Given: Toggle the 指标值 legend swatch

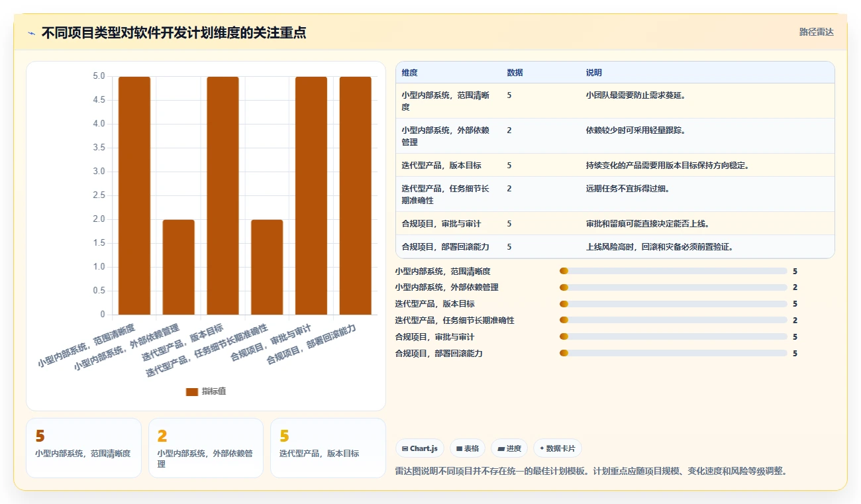Looking at the screenshot, I should (x=192, y=391).
